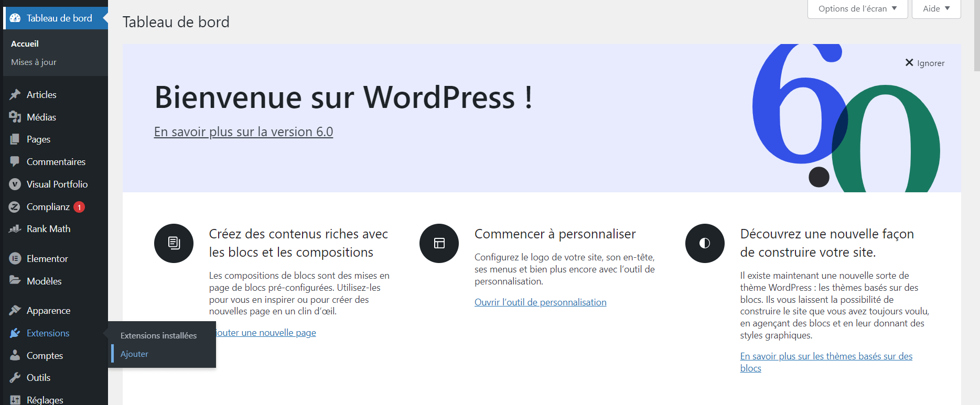Dismiss welcome panel with Ignorer
The width and height of the screenshot is (980, 405).
925,63
